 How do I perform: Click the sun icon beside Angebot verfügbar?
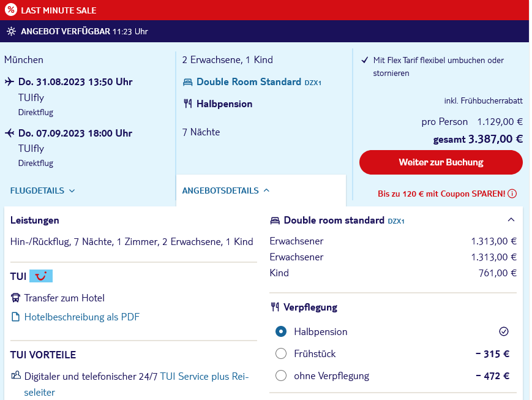(x=11, y=32)
